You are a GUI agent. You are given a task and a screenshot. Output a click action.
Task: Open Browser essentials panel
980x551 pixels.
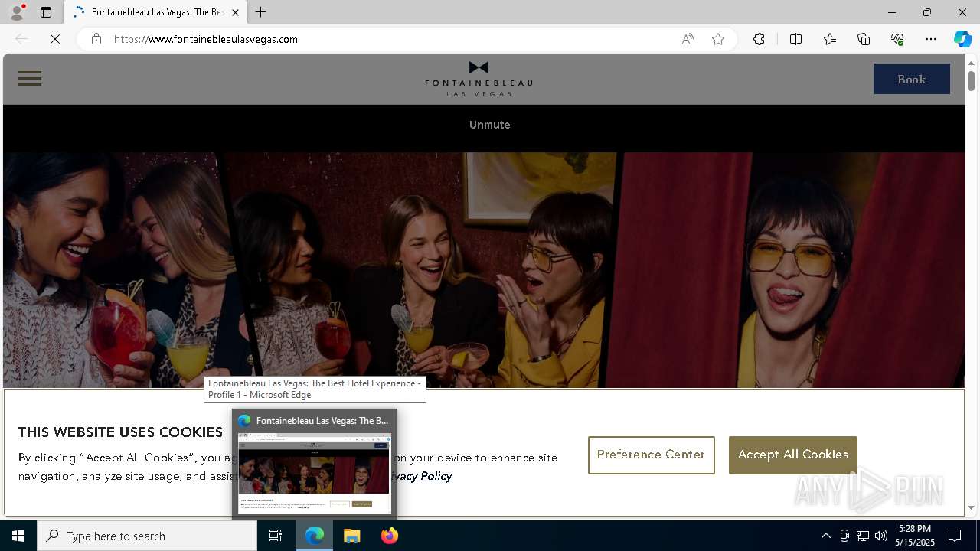click(897, 39)
